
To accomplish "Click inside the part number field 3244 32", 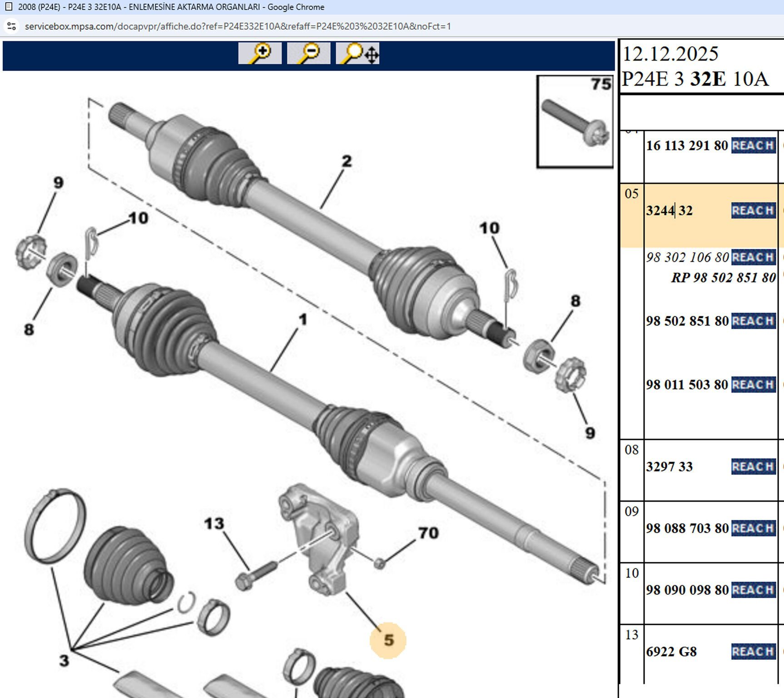I will point(670,211).
